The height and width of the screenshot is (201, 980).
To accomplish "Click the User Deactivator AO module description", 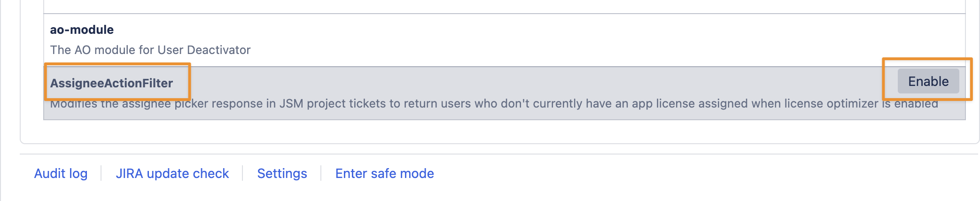I will point(150,50).
